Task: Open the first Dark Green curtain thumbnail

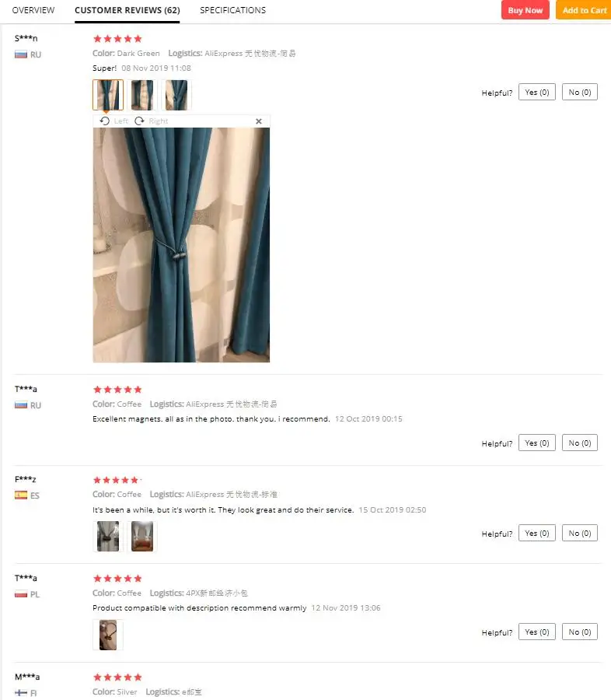Action: pos(108,95)
